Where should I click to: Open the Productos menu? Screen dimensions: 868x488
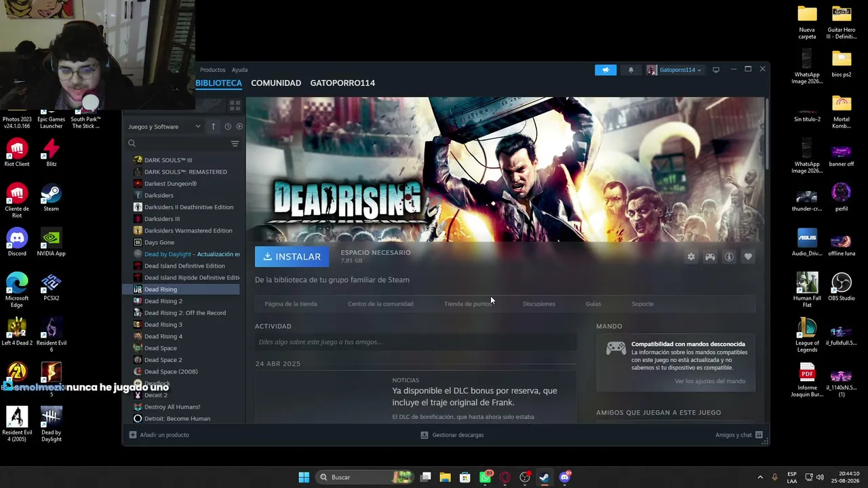pyautogui.click(x=212, y=70)
